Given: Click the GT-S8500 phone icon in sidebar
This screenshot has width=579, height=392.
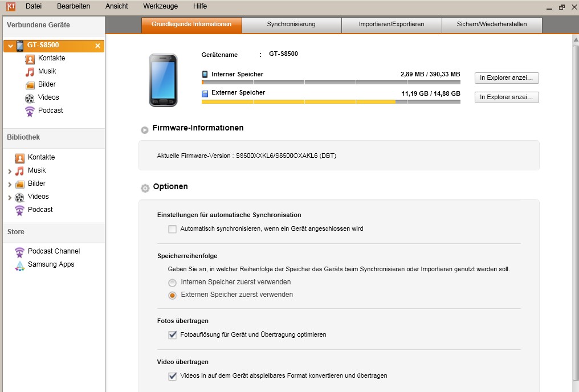Looking at the screenshot, I should point(20,46).
